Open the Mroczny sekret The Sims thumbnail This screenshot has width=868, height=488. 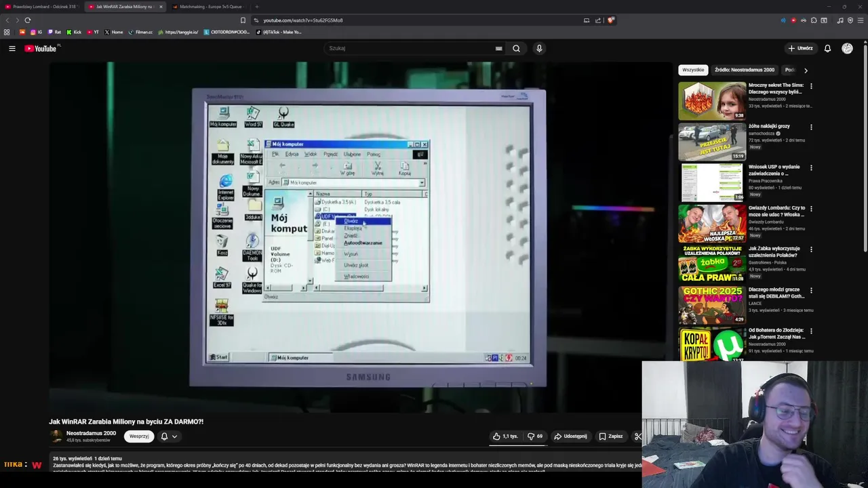pos(712,101)
